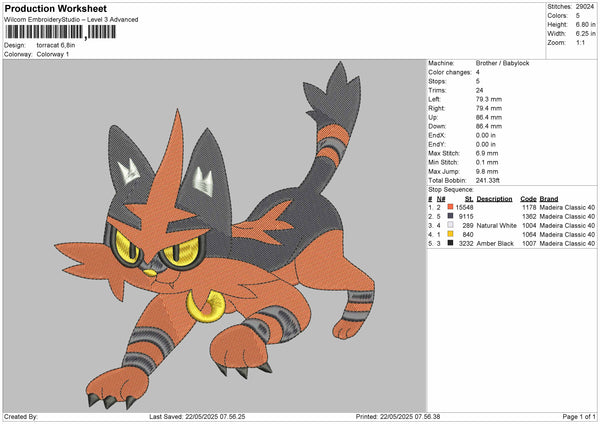Image resolution: width=600 pixels, height=424 pixels.
Task: Click the 'Printed: 22/05/2025 07.56.38' text
Action: pyautogui.click(x=398, y=417)
